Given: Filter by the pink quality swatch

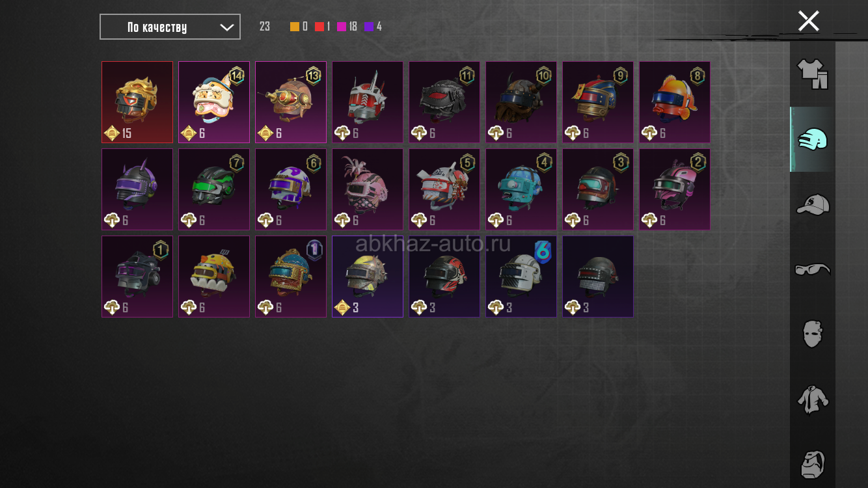Looking at the screenshot, I should pyautogui.click(x=342, y=27).
